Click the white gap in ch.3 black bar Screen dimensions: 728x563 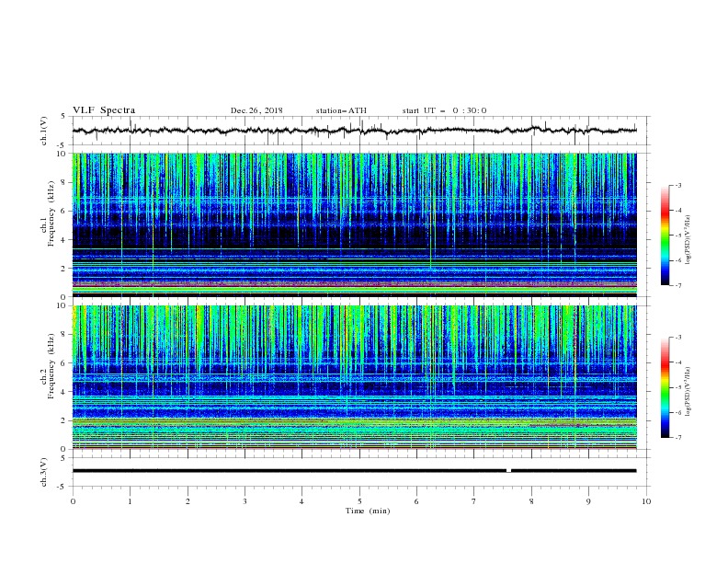point(508,471)
